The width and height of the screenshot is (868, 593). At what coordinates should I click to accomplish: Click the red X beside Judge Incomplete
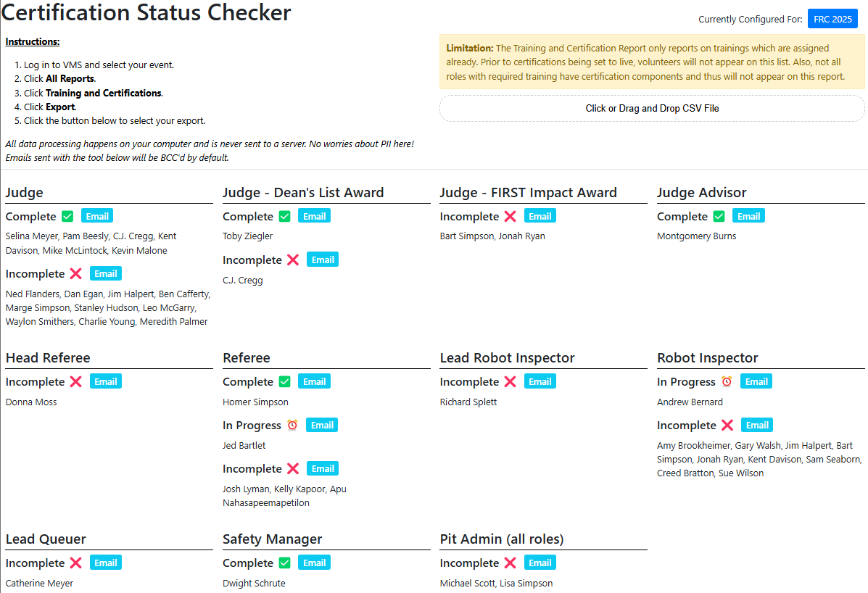click(76, 274)
